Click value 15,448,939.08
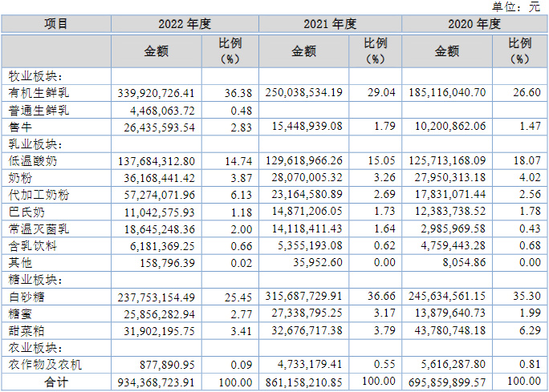This screenshot has height=392, width=549. (x=307, y=126)
